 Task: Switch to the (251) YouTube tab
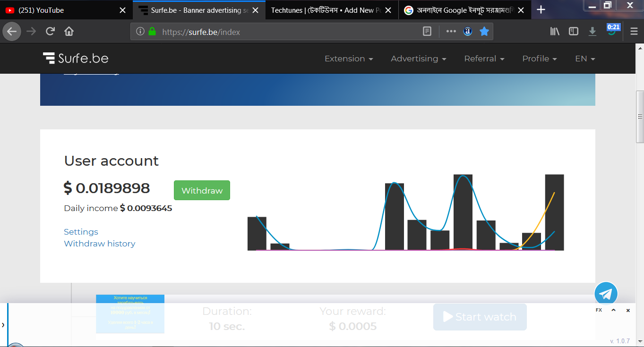(66, 10)
